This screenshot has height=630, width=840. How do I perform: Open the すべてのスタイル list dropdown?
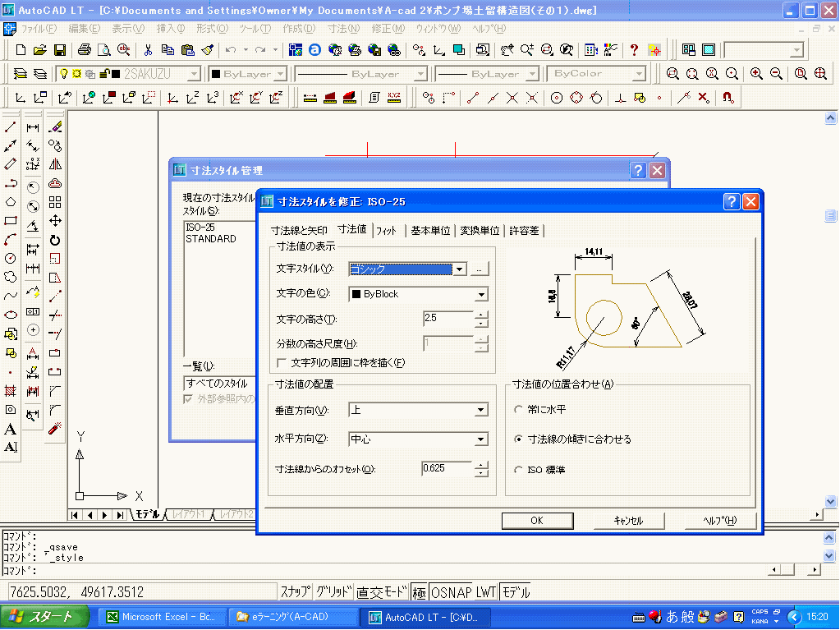click(x=219, y=384)
